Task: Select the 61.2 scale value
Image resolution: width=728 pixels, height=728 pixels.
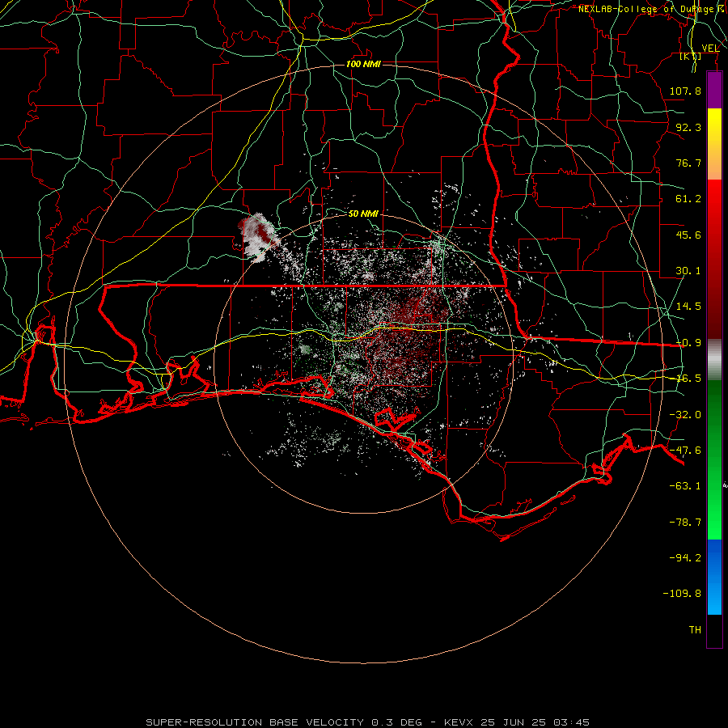Action: [x=688, y=199]
